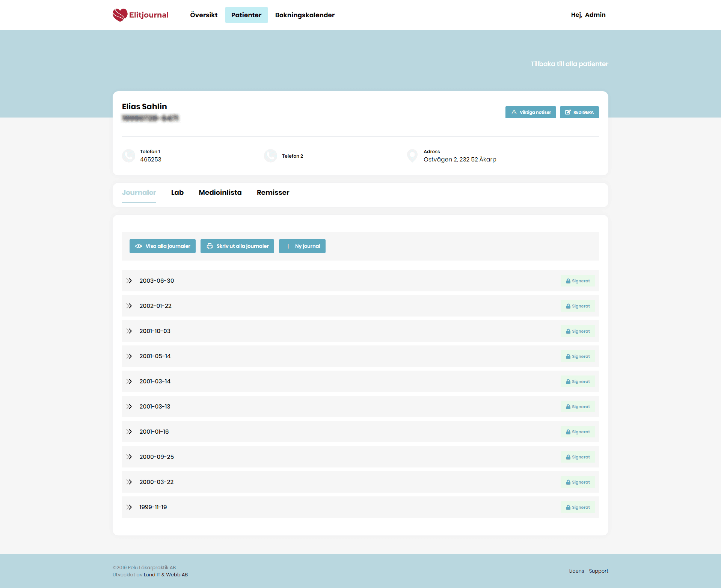This screenshot has width=721, height=588.
Task: Click the REDIGERA edit button
Action: click(579, 112)
